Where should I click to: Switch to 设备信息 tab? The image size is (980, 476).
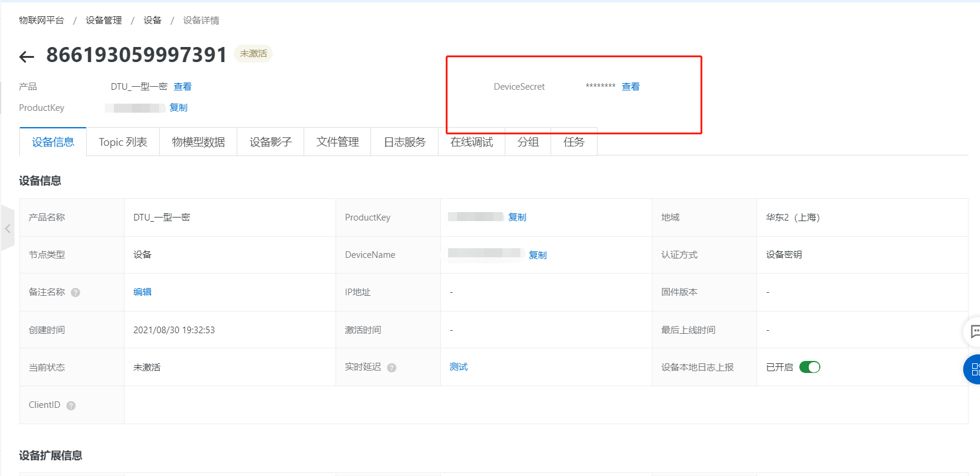tap(53, 142)
